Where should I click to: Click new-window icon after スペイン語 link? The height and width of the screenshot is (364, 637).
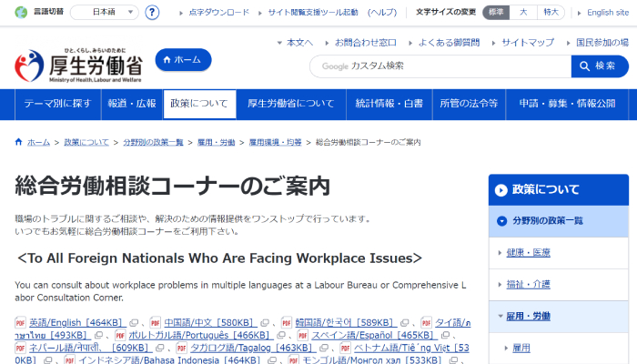click(445, 336)
